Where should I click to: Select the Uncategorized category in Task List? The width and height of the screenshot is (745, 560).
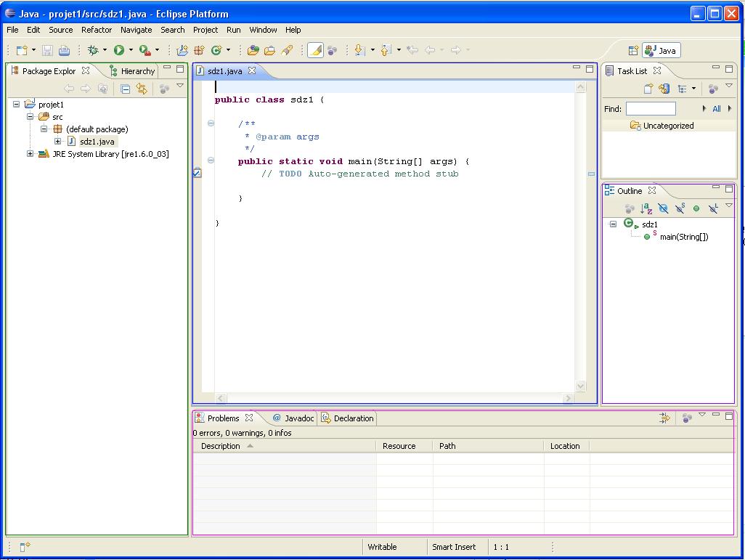click(x=668, y=126)
